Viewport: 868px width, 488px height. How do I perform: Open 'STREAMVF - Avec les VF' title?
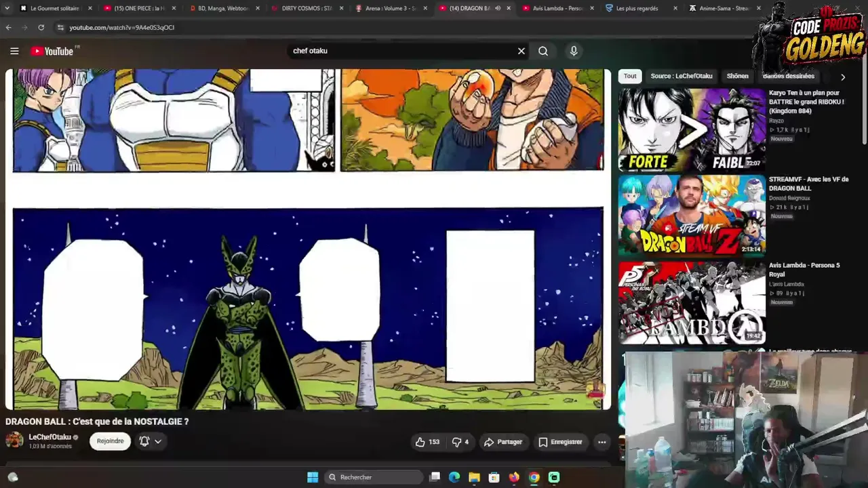click(808, 184)
